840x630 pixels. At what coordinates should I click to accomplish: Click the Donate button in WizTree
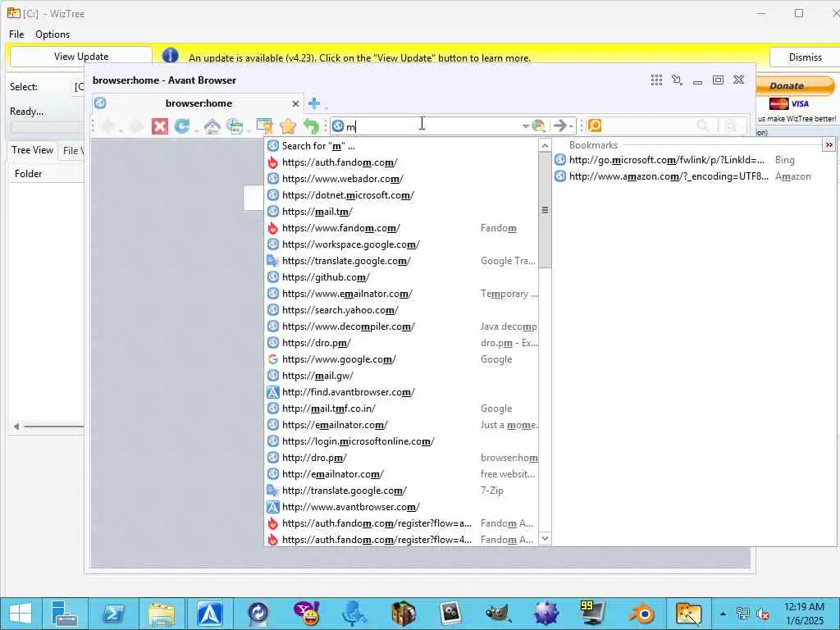(x=794, y=85)
